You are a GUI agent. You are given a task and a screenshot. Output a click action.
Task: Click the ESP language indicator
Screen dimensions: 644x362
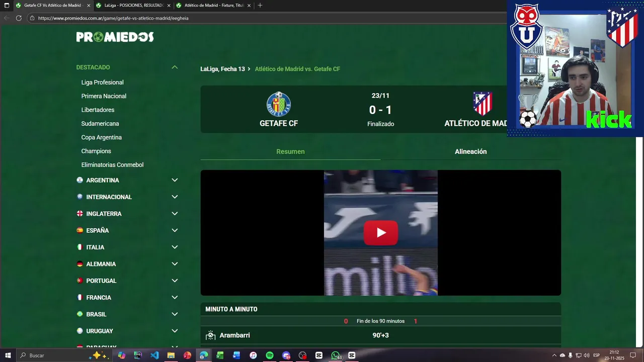[597, 355]
